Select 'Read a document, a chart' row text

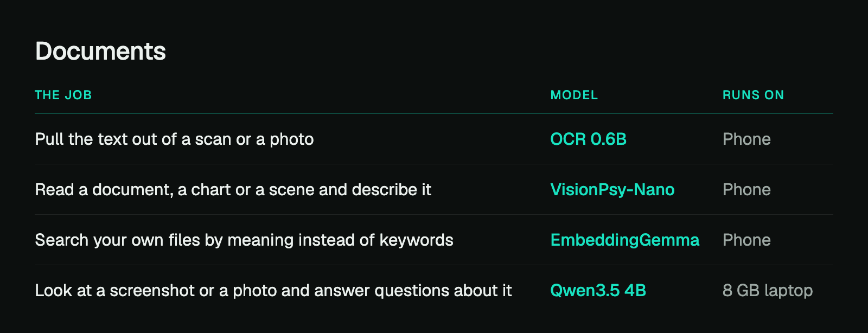233,189
